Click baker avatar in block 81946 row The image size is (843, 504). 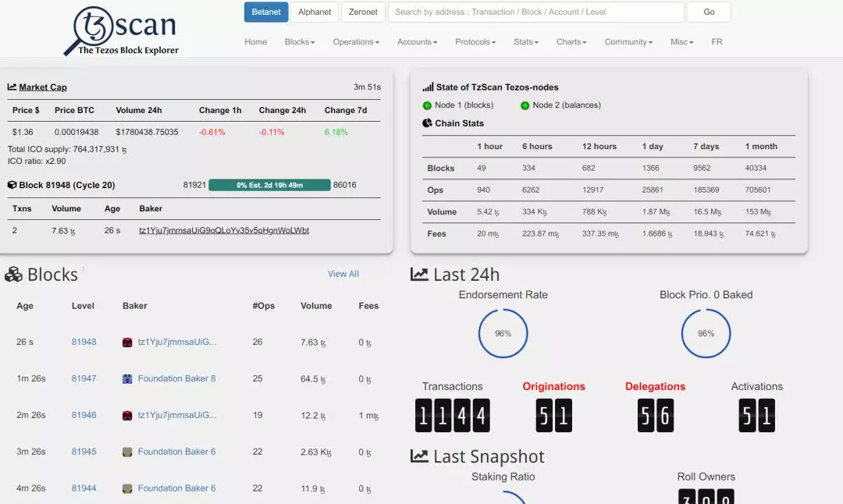(127, 415)
